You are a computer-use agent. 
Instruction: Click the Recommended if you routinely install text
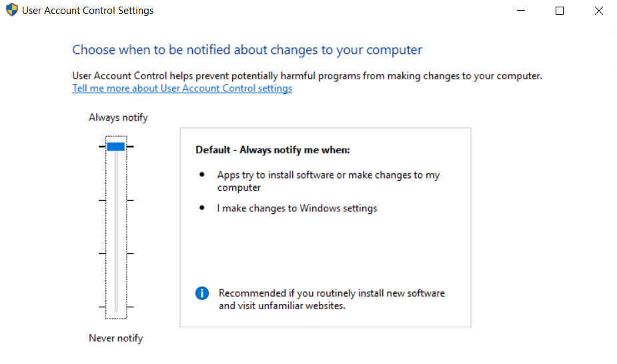[x=332, y=299]
